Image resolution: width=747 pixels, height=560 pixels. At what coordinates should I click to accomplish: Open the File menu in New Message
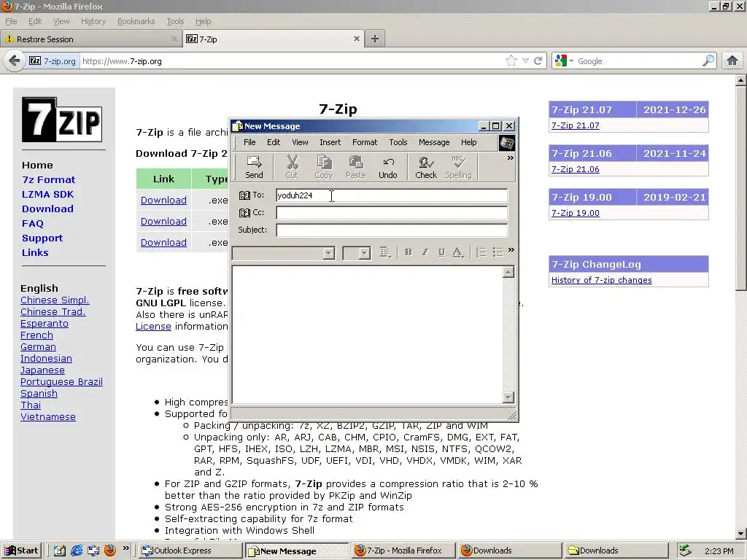pos(249,142)
